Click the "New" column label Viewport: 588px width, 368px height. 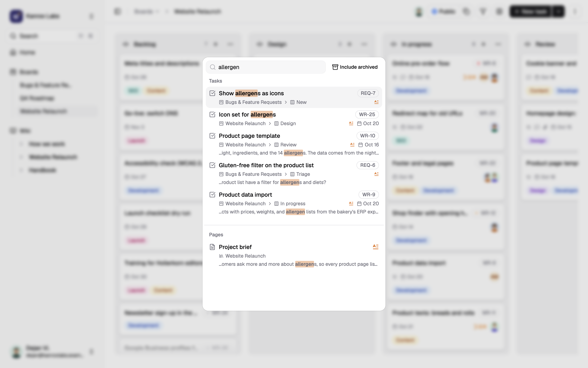(x=301, y=102)
